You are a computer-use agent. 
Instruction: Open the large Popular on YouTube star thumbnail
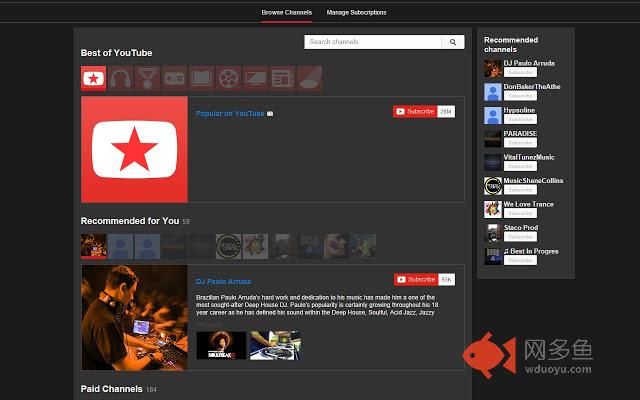click(134, 149)
